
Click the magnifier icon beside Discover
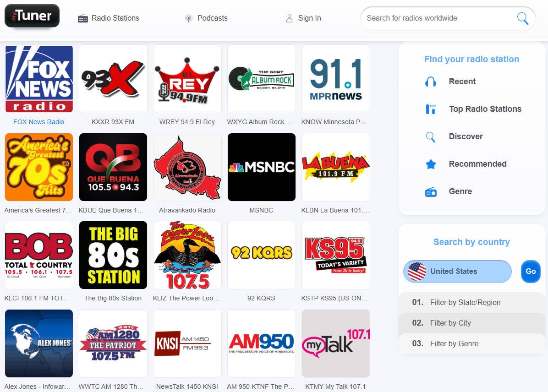431,137
